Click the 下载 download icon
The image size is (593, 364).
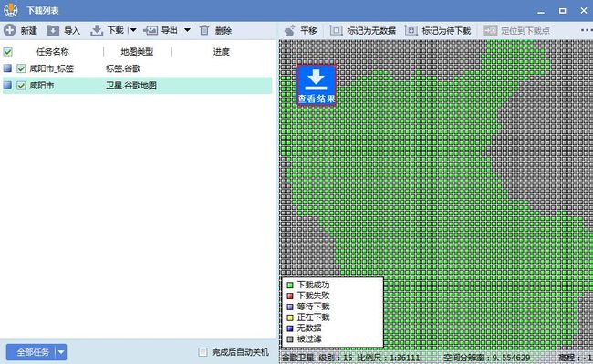[97, 31]
